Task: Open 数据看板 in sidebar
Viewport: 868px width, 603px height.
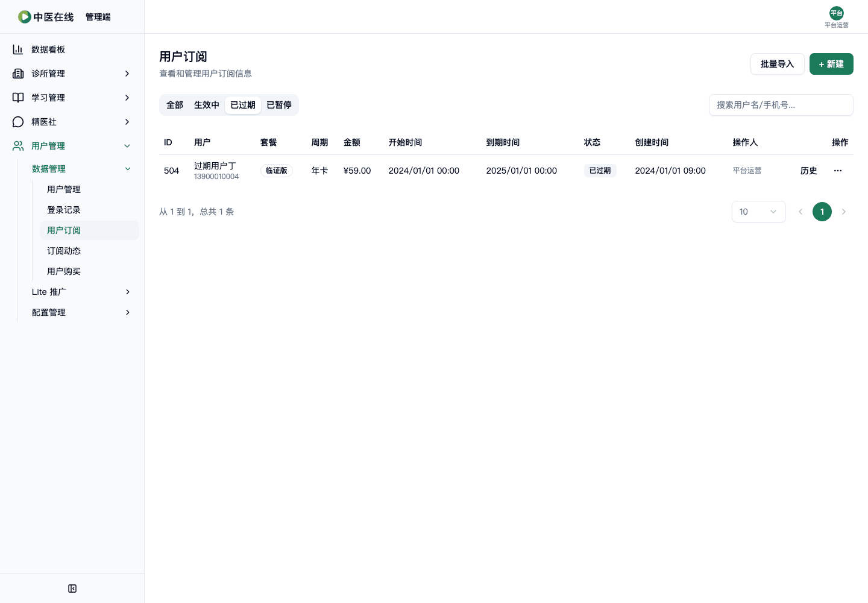Action: coord(72,49)
